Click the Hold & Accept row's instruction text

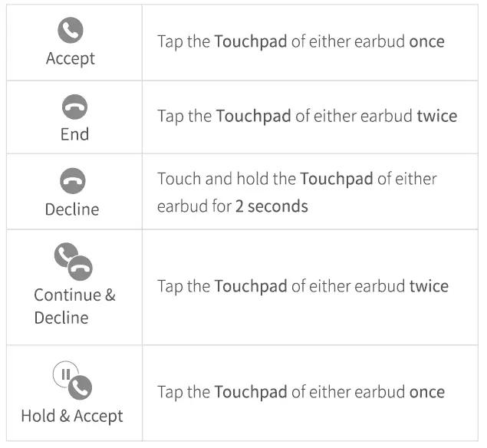pyautogui.click(x=301, y=392)
